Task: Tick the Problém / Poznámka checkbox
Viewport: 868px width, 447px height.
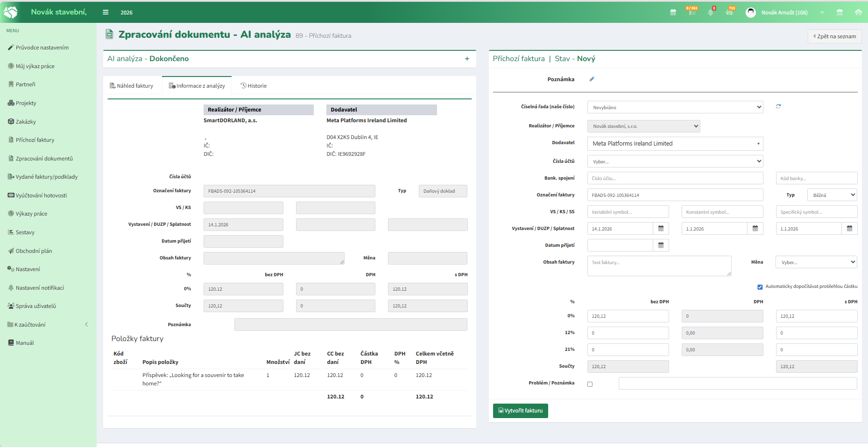Action: click(590, 384)
